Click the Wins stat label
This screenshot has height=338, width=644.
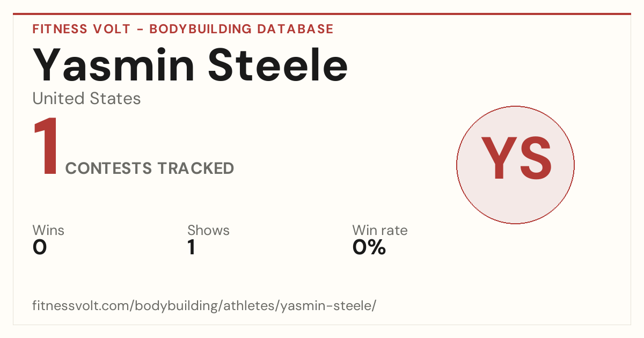(x=48, y=231)
